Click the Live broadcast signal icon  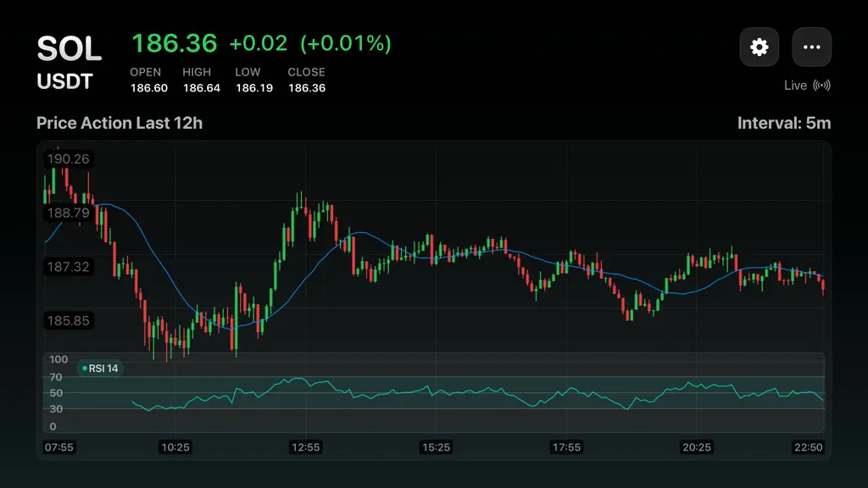point(821,86)
